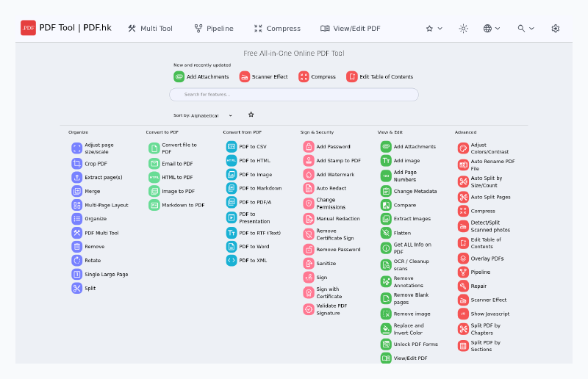Click the Email to PDF icon
This screenshot has width=588, height=379.
154,164
